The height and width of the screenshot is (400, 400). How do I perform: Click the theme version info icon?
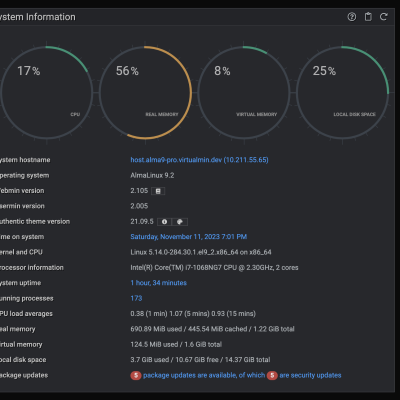coord(164,222)
